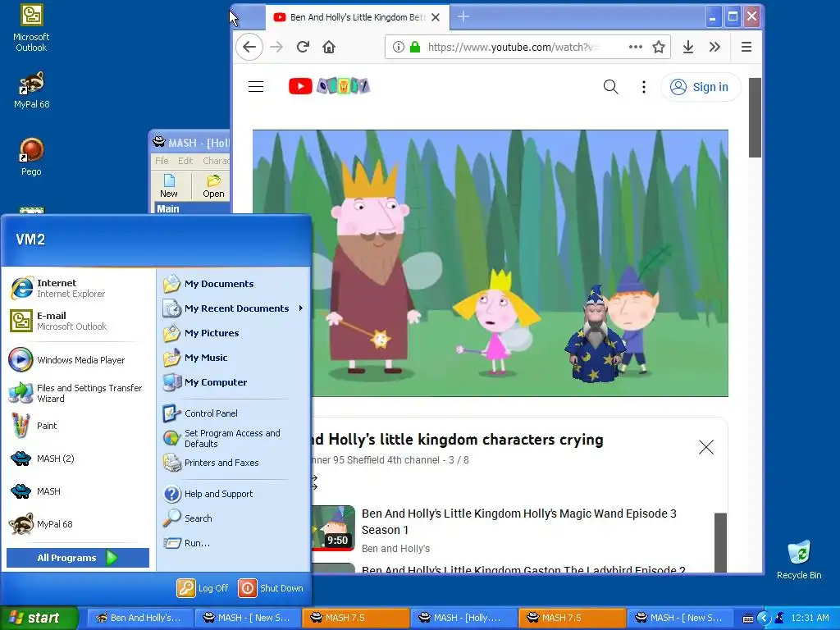Image resolution: width=840 pixels, height=630 pixels.
Task: Bookmark this page with star icon
Action: pyautogui.click(x=659, y=47)
